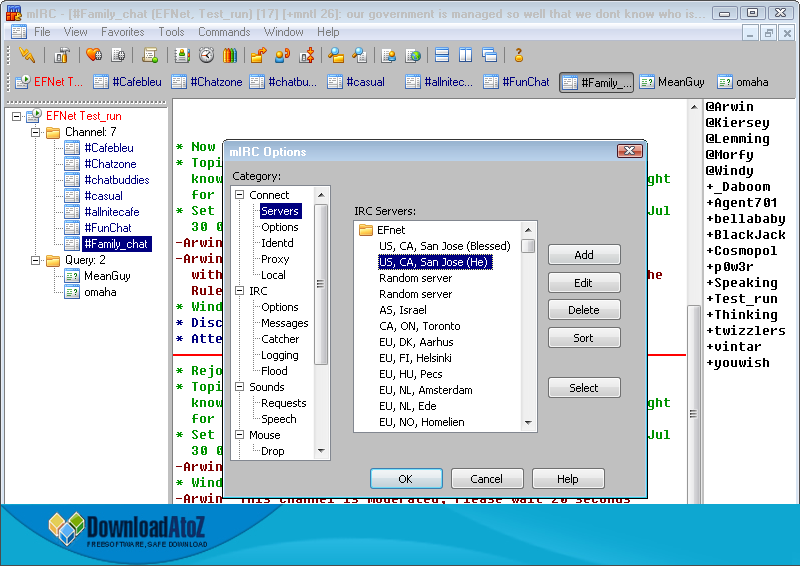Screen dimensions: 800x566
Task: Click the About toolbar icon
Action: 518,55
